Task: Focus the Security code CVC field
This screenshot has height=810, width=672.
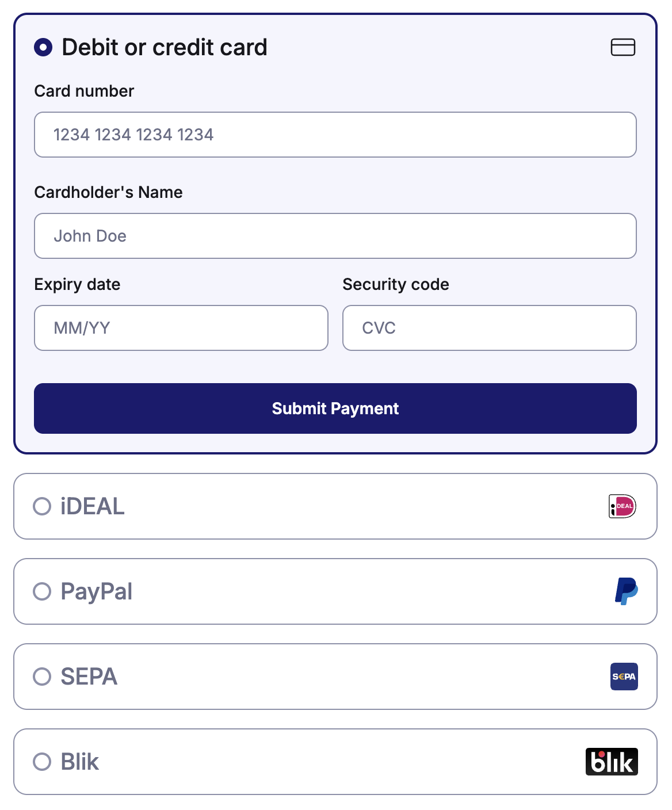Action: click(490, 328)
